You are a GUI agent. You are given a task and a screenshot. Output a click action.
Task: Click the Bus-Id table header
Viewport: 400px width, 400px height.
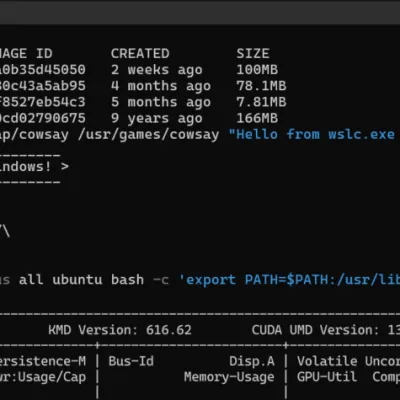click(x=131, y=361)
